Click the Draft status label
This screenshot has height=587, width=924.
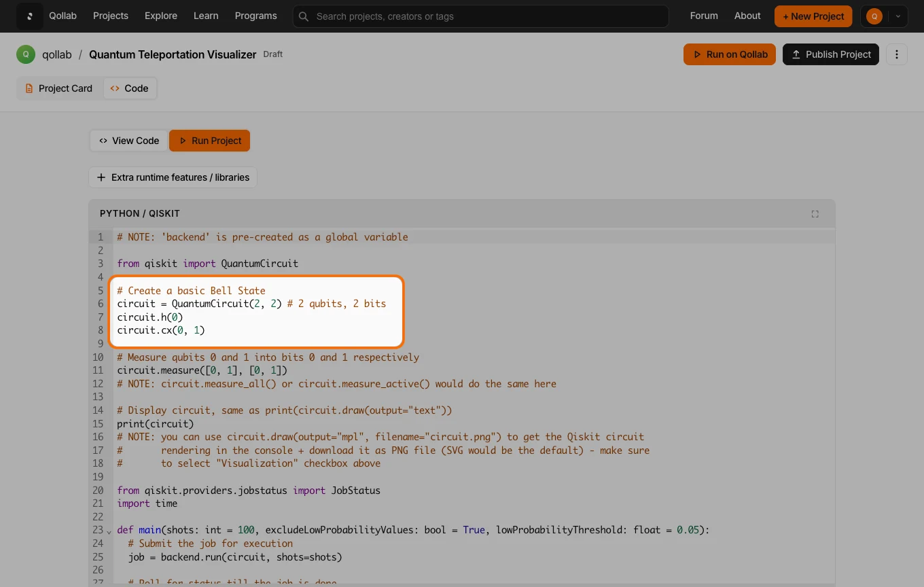pos(273,54)
